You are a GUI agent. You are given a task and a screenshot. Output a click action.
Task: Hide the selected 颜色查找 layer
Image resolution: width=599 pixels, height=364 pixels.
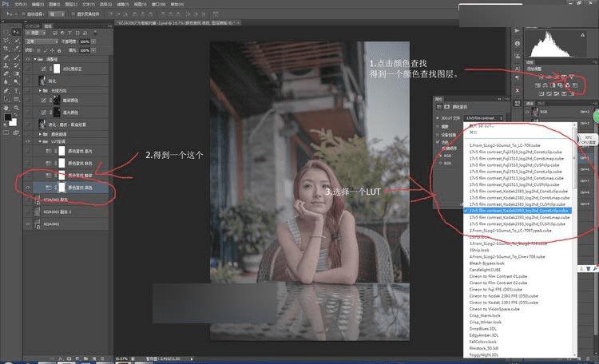[27, 188]
